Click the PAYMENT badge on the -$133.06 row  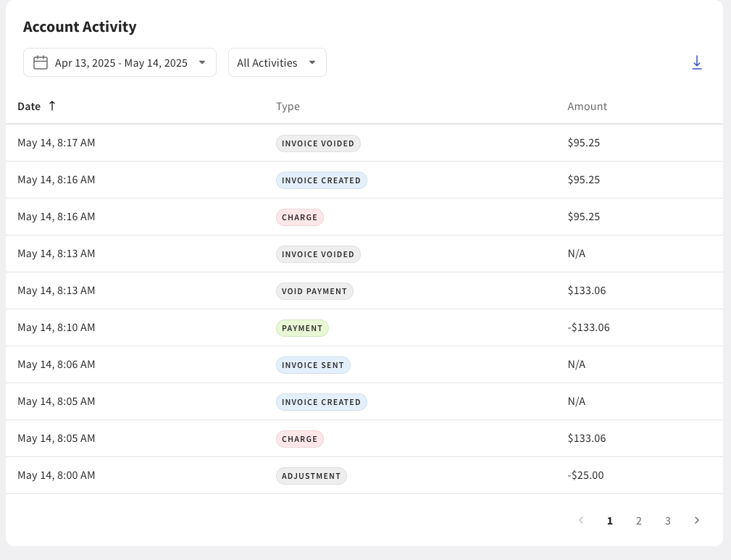302,327
